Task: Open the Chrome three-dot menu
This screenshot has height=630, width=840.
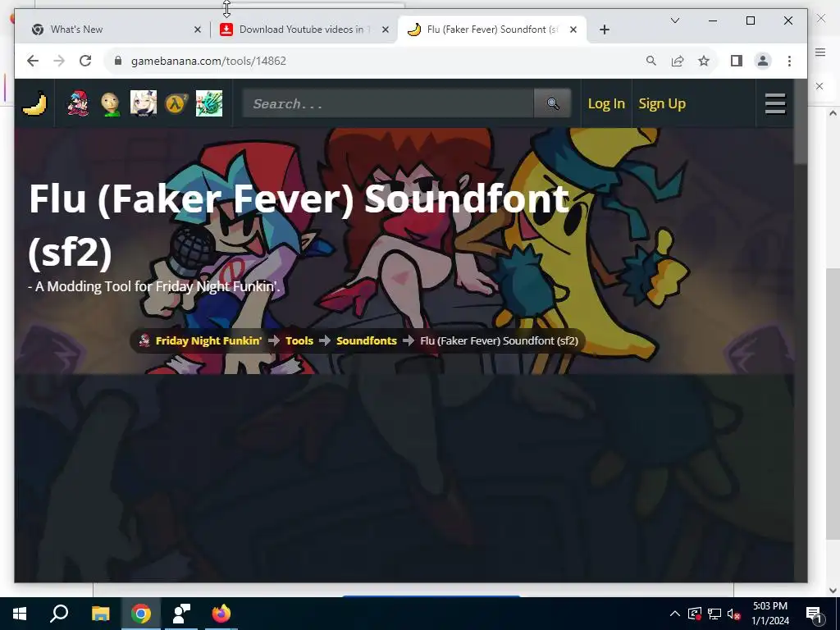Action: point(789,61)
